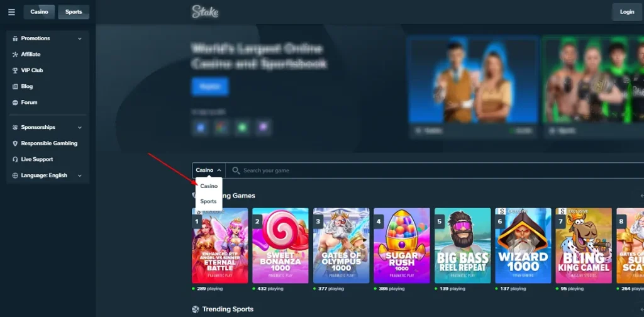Click the VIP Club trophy icon
644x317 pixels.
click(x=15, y=70)
